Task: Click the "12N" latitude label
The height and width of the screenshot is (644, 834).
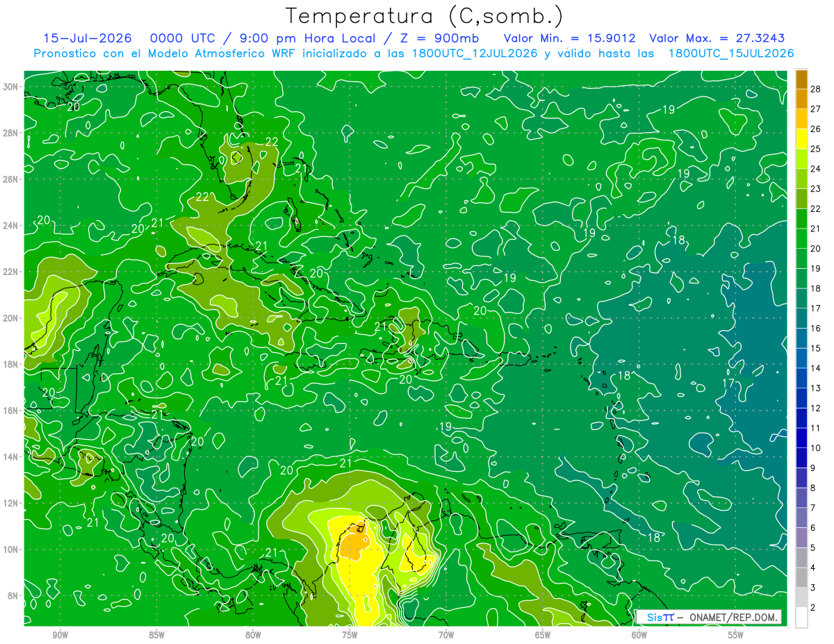Action: click(x=12, y=503)
